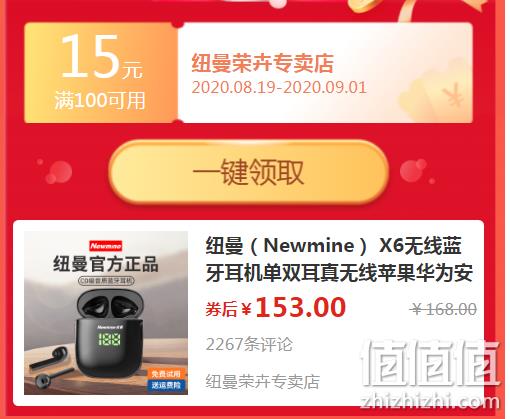The height and width of the screenshot is (419, 510).
Task: Tap the 15元 coupon amount panel
Action: (101, 73)
